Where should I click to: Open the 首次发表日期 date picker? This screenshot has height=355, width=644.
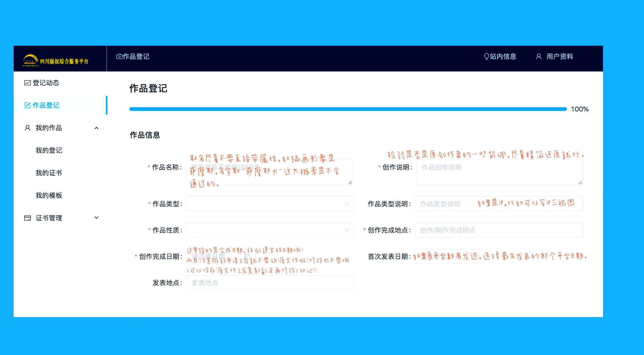point(450,257)
